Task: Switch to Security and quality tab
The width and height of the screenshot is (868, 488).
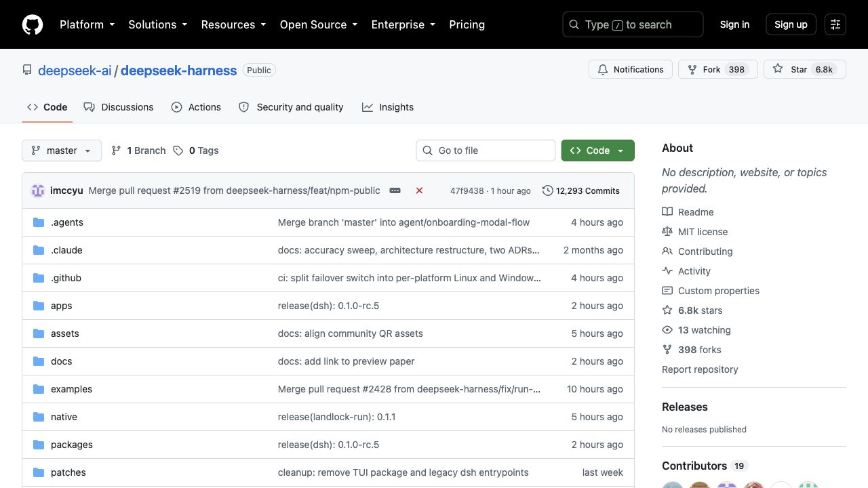Action: click(291, 107)
